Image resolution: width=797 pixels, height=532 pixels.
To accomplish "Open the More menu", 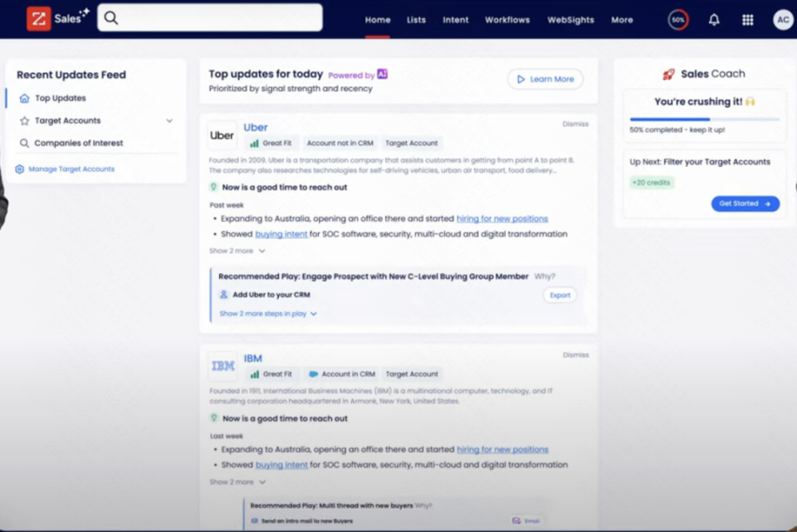I will (622, 20).
